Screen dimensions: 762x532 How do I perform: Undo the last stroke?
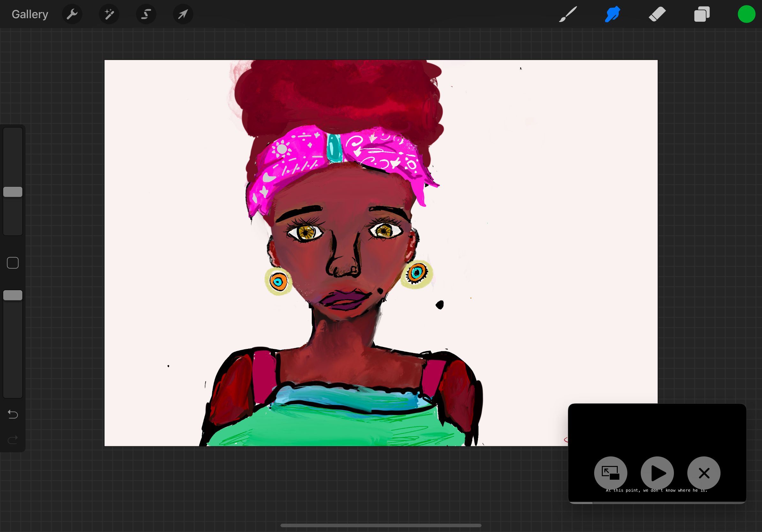pyautogui.click(x=13, y=414)
